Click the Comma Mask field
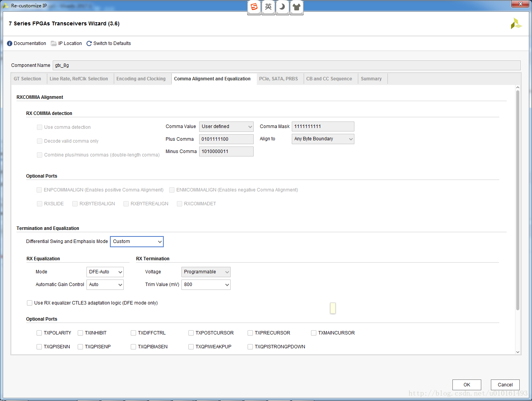Viewport: 532px width, 401px height. pos(323,126)
